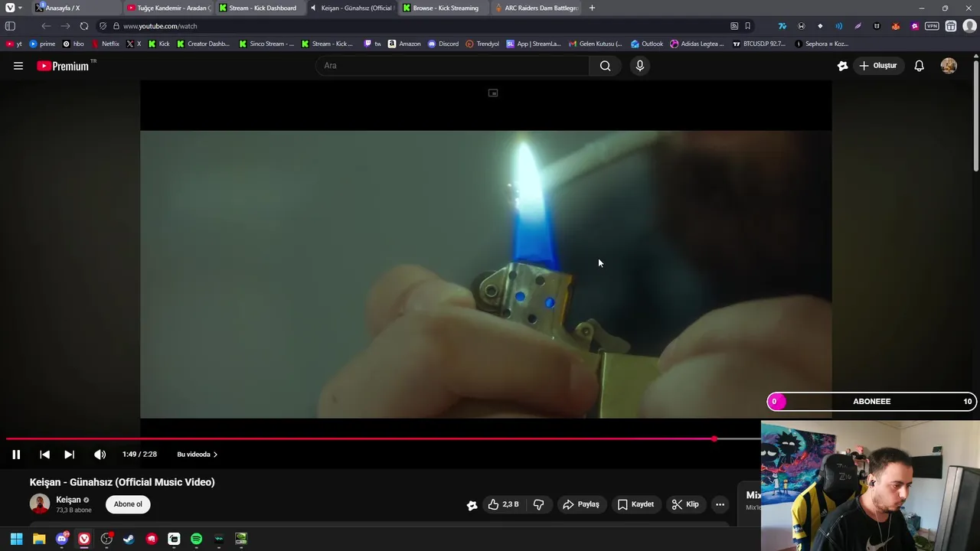Image resolution: width=980 pixels, height=551 pixels.
Task: Open the 'Gelen Kutusu' Gmail bookmark
Action: [595, 44]
